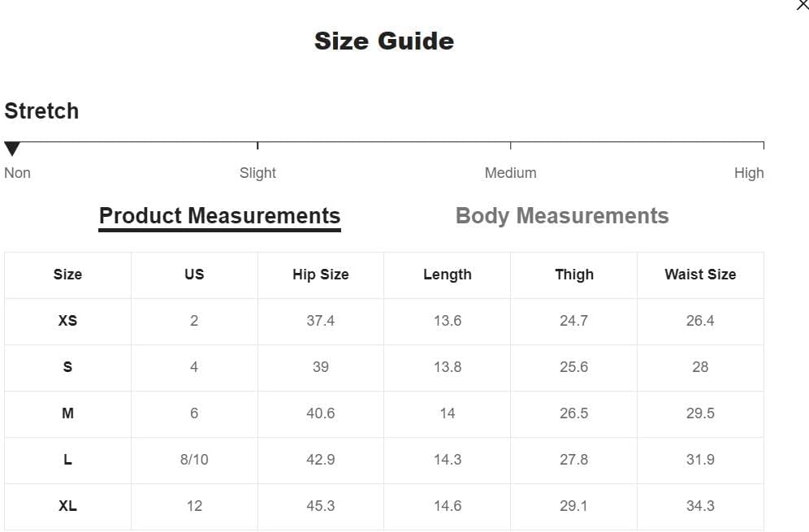Screen dimensions: 809x532
Task: Click the Length column header
Action: coord(448,275)
